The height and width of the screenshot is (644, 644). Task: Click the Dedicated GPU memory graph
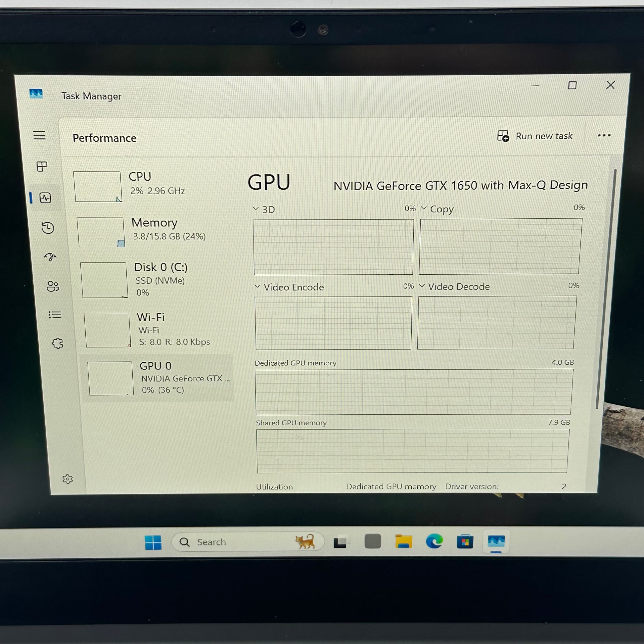(414, 392)
